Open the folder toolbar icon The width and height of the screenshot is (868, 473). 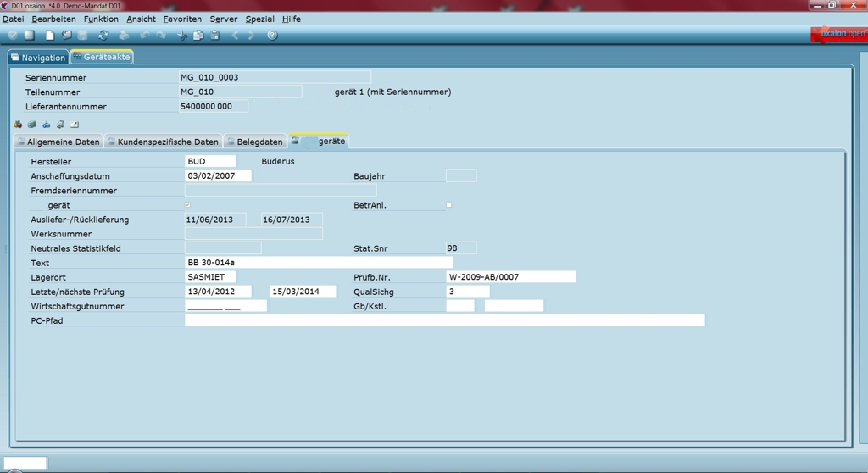pos(66,36)
